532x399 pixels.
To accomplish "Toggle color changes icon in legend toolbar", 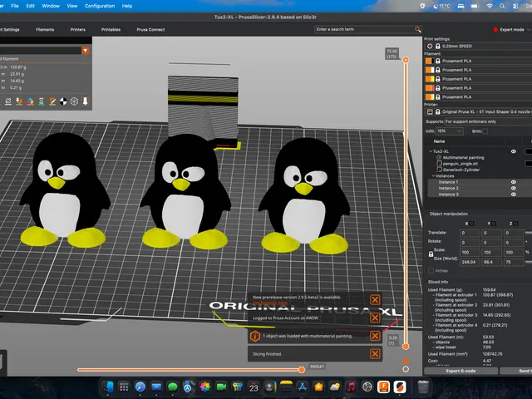I will click(30, 101).
